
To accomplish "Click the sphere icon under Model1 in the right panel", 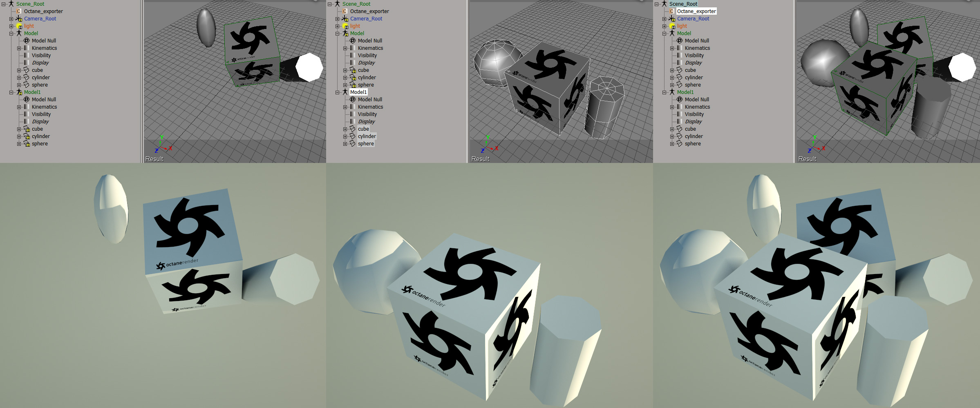I will pyautogui.click(x=680, y=144).
